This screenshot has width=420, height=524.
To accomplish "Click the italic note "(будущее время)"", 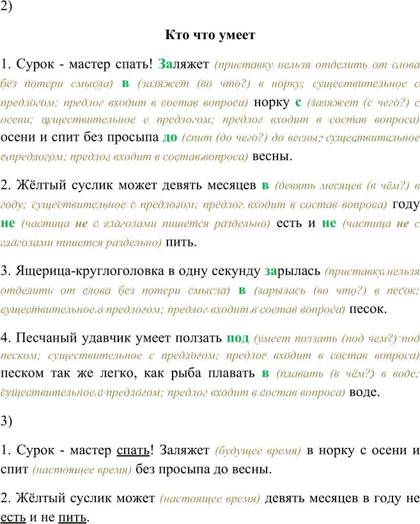I will point(258,450).
